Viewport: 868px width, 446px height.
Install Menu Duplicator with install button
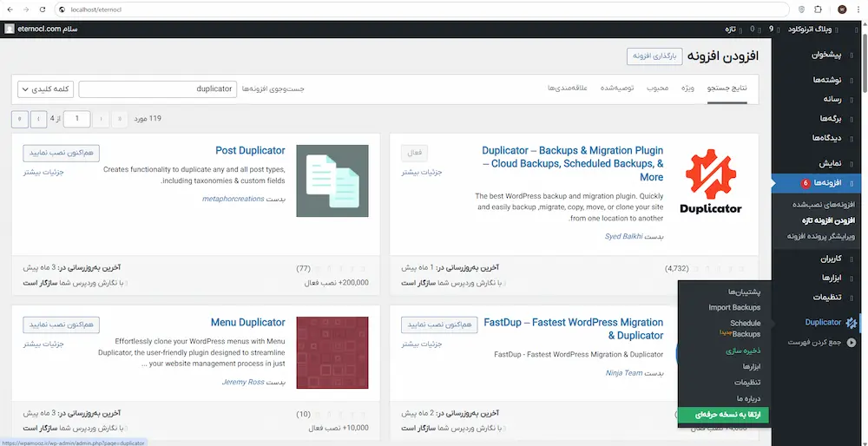62,325
